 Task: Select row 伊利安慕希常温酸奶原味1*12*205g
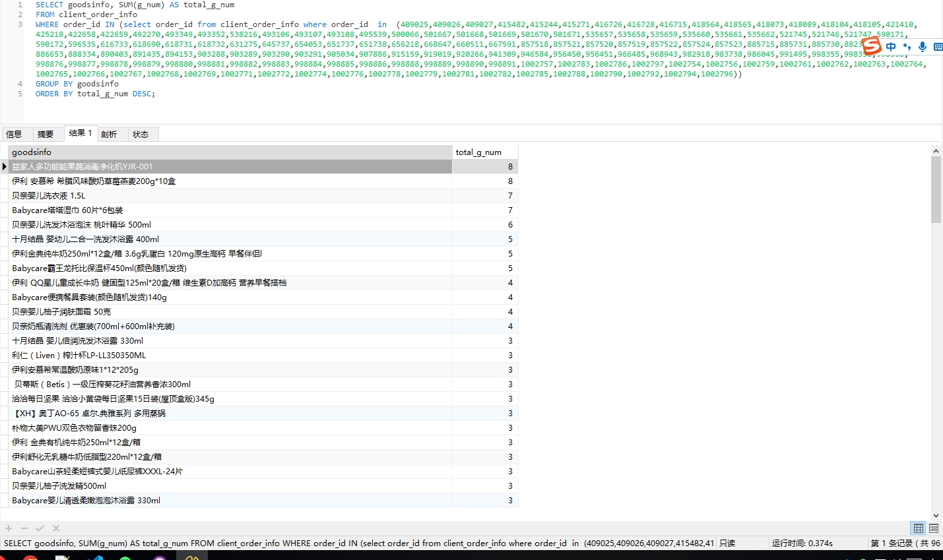[230, 370]
